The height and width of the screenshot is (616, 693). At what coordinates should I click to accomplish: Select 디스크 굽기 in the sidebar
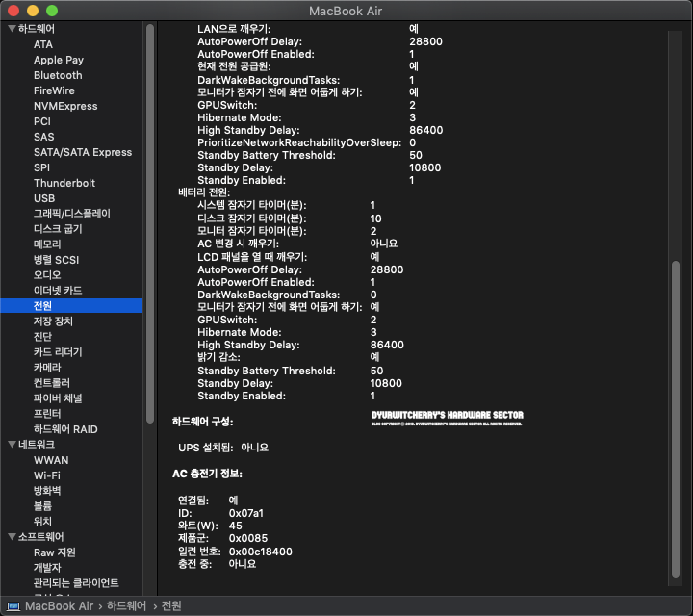[58, 229]
